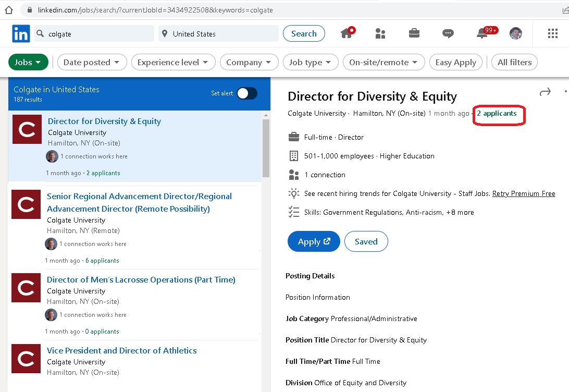Click connection avatar under Director for Diversity & Equity
Viewport: 569px width, 392px height.
52,156
